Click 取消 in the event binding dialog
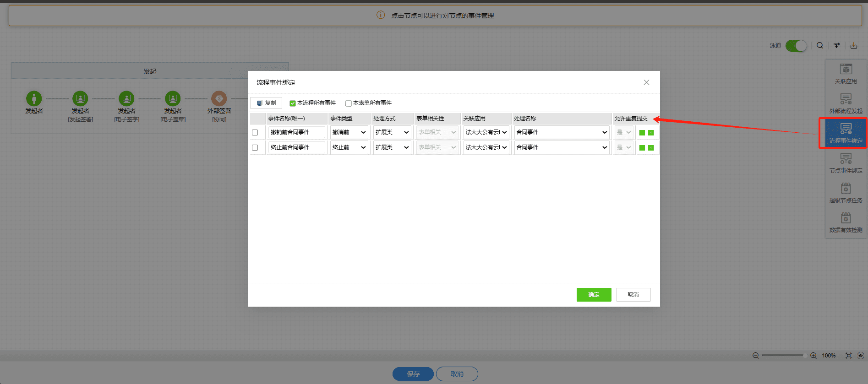This screenshot has width=868, height=384. click(633, 295)
